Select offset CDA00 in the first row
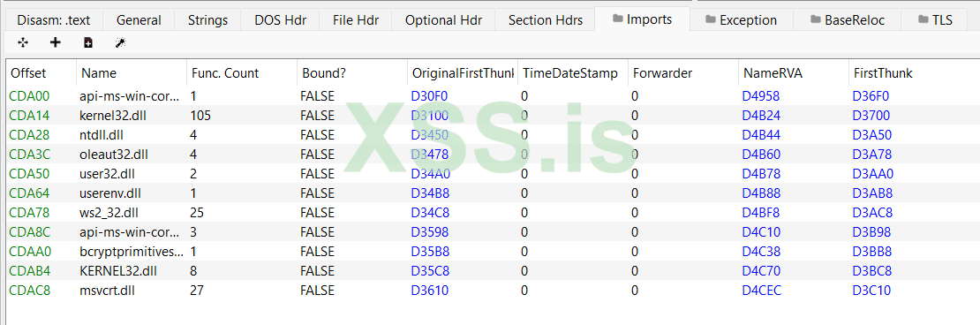 (x=29, y=95)
